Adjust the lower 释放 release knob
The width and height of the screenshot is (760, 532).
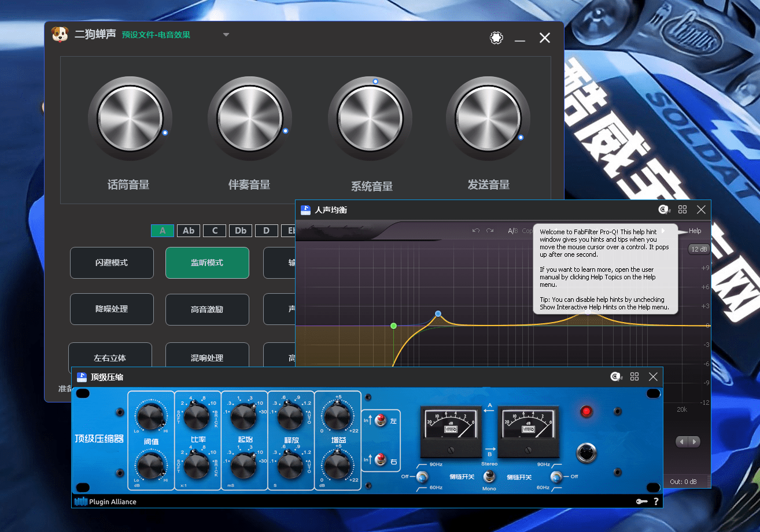pyautogui.click(x=290, y=465)
